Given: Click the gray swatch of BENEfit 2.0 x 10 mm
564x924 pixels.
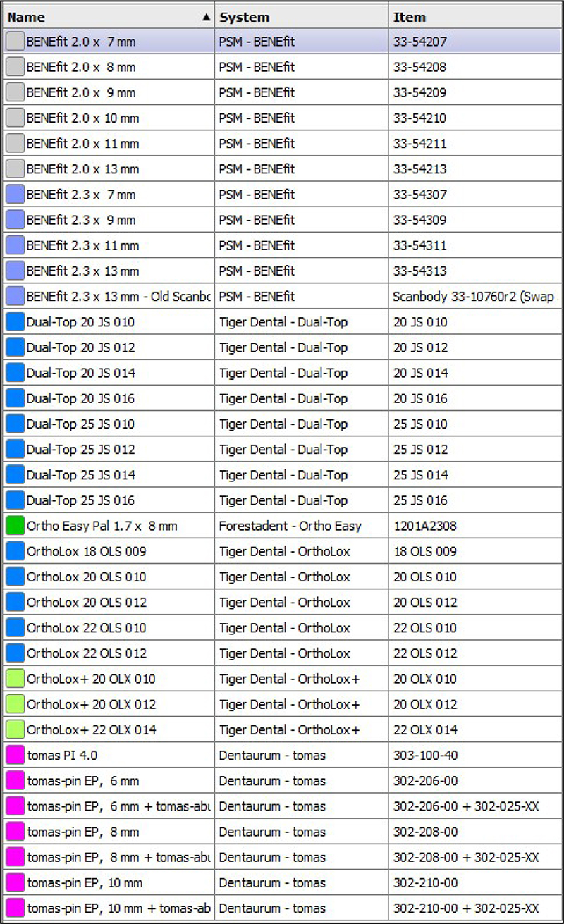Looking at the screenshot, I should (x=15, y=118).
